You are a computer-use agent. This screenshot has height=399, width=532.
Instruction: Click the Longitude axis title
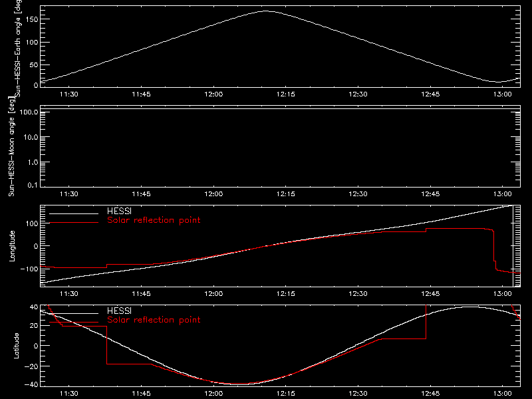[x=12, y=246]
